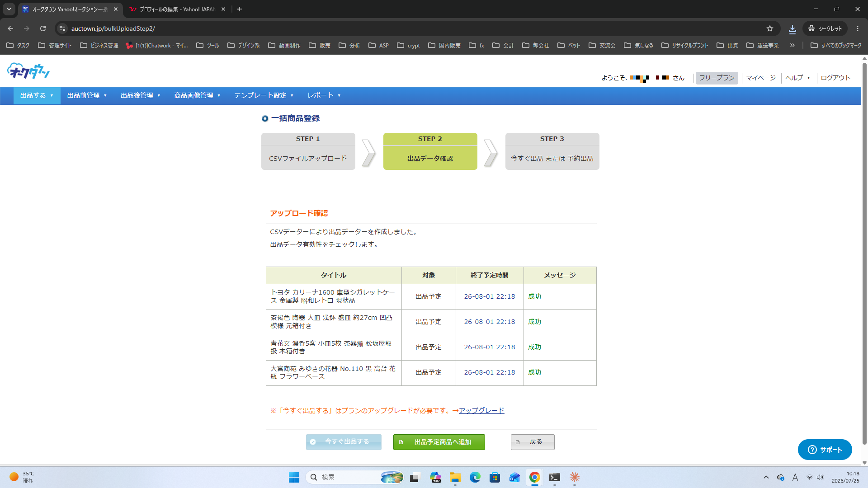
Task: Click the フリープラン button
Action: [717, 78]
